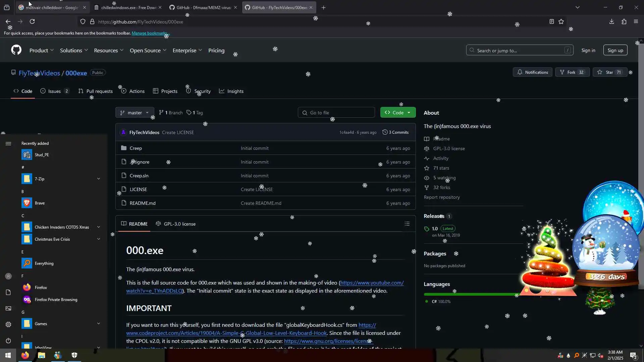Viewport: 644px width, 362px height.
Task: Click the Sign up button
Action: (615, 50)
